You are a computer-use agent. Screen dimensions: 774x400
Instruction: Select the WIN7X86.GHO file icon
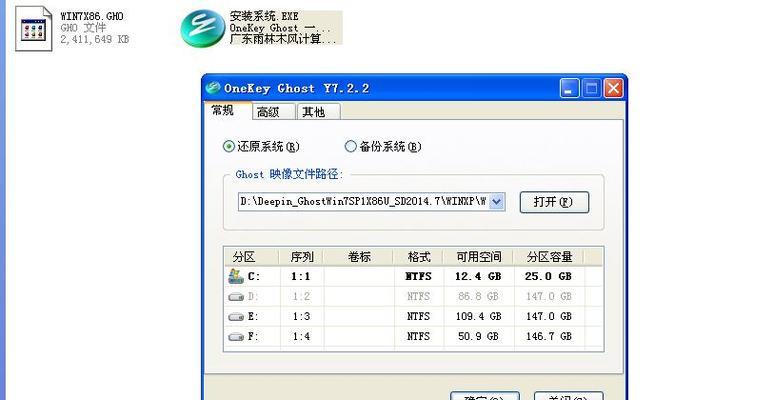pos(34,29)
